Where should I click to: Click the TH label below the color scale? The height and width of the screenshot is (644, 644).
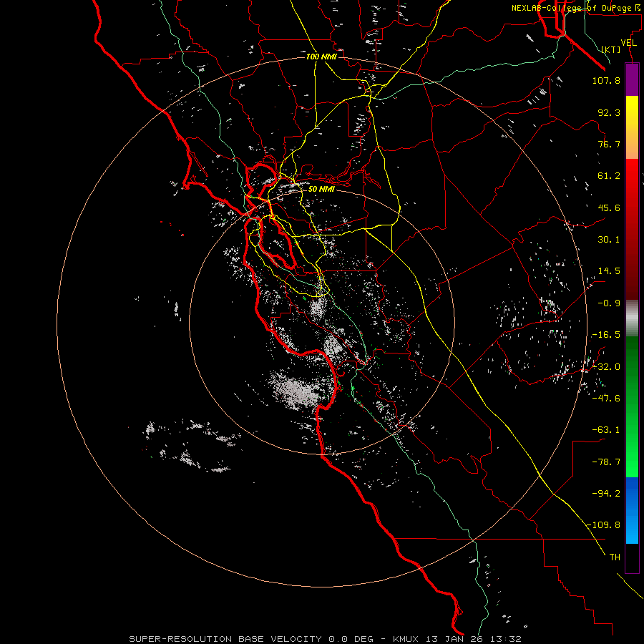[x=615, y=557]
